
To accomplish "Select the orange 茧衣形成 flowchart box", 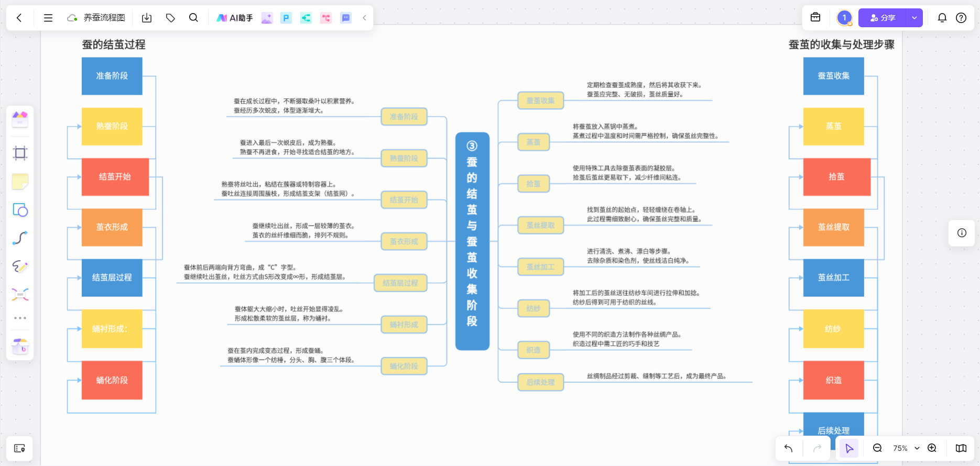I will (x=112, y=227).
